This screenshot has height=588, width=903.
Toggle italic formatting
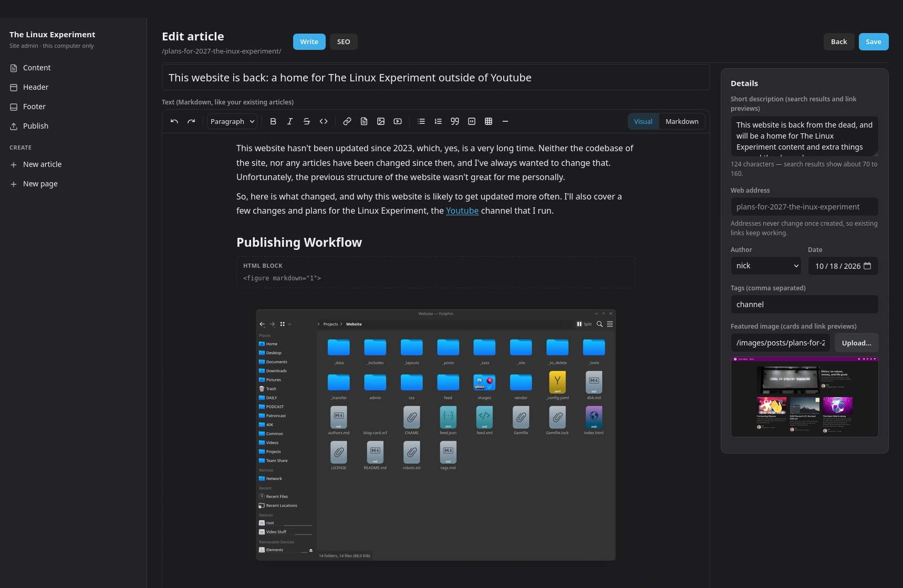(290, 121)
